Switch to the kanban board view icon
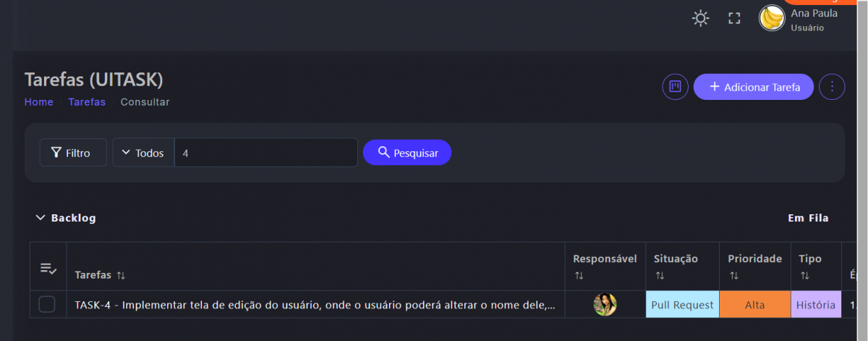This screenshot has height=341, width=868. pyautogui.click(x=675, y=87)
